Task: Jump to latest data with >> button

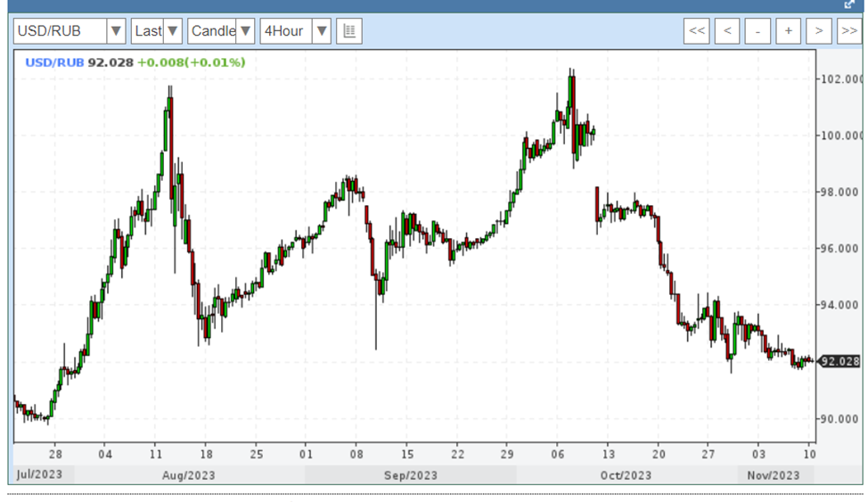Action: 849,31
